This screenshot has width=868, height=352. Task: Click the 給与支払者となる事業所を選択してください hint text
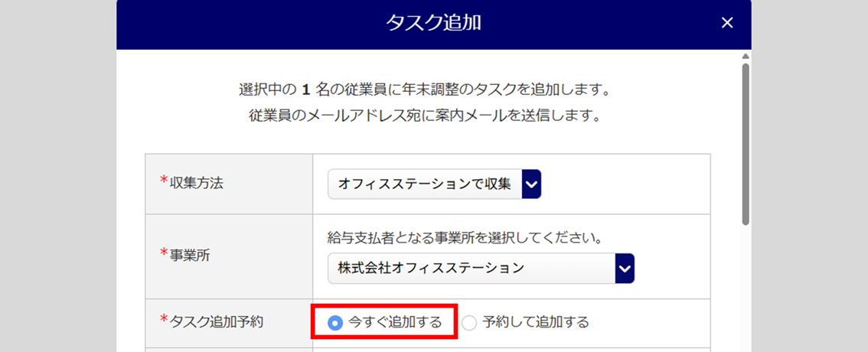pos(462,237)
